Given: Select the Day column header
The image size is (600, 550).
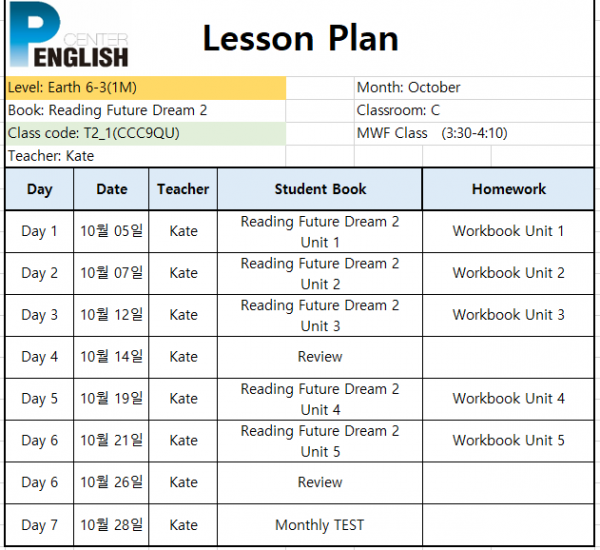Looking at the screenshot, I should click(39, 189).
